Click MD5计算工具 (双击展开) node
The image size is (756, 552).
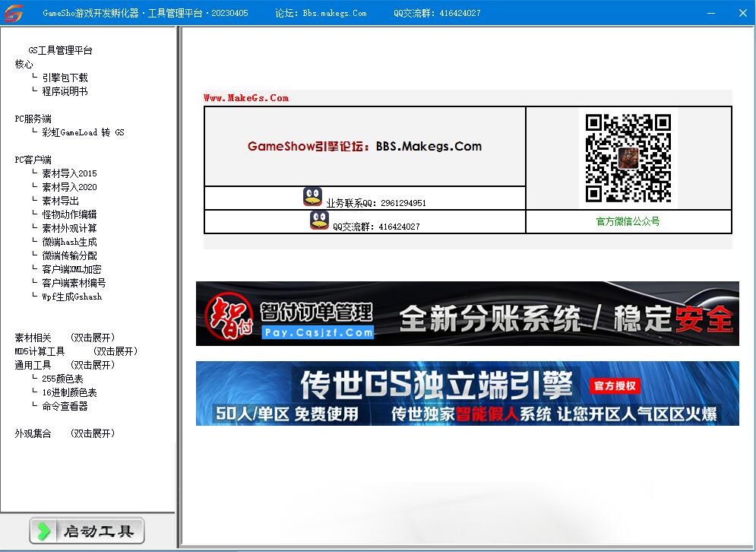click(76, 351)
